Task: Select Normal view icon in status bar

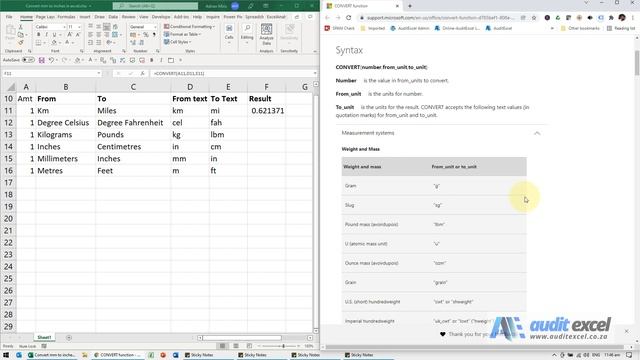Action: (222, 346)
